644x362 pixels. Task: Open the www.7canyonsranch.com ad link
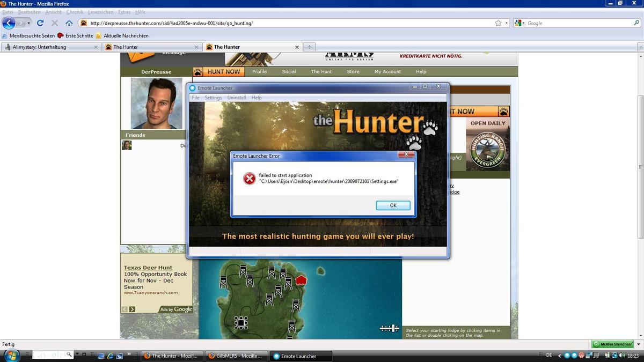[151, 293]
